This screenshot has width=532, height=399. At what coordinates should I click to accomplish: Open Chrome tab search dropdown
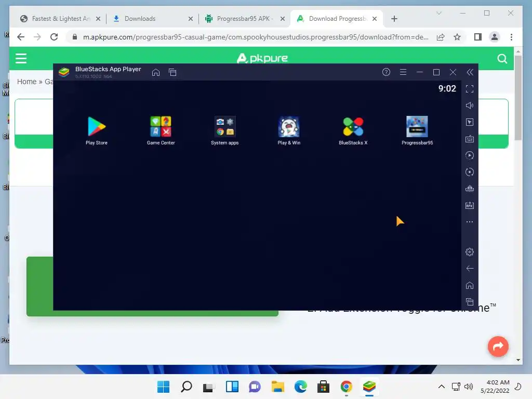point(438,13)
